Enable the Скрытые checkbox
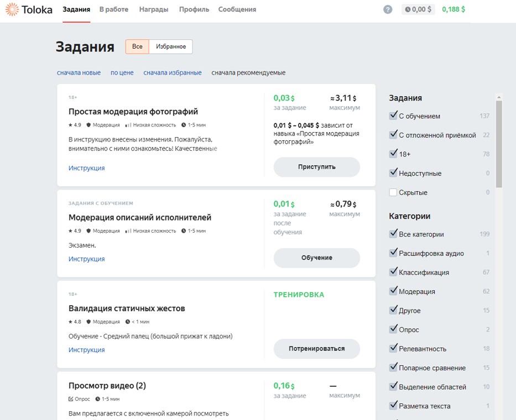The height and width of the screenshot is (420, 516). coord(393,192)
